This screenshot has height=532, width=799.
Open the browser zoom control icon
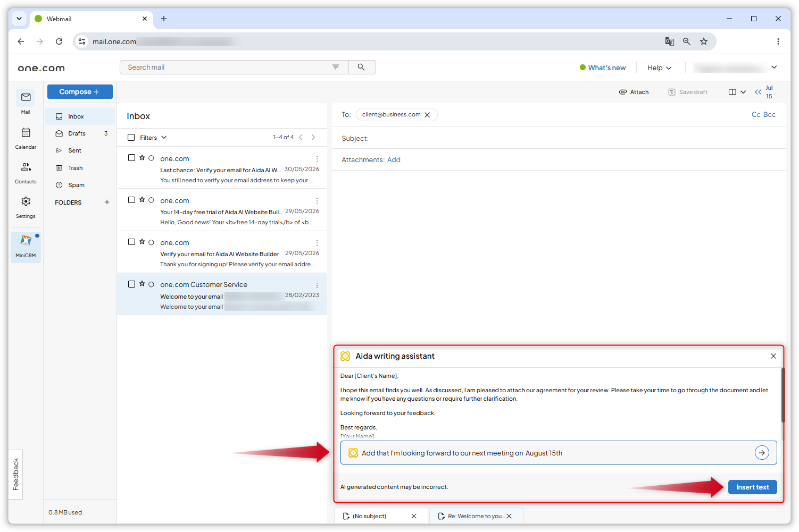click(x=687, y=41)
